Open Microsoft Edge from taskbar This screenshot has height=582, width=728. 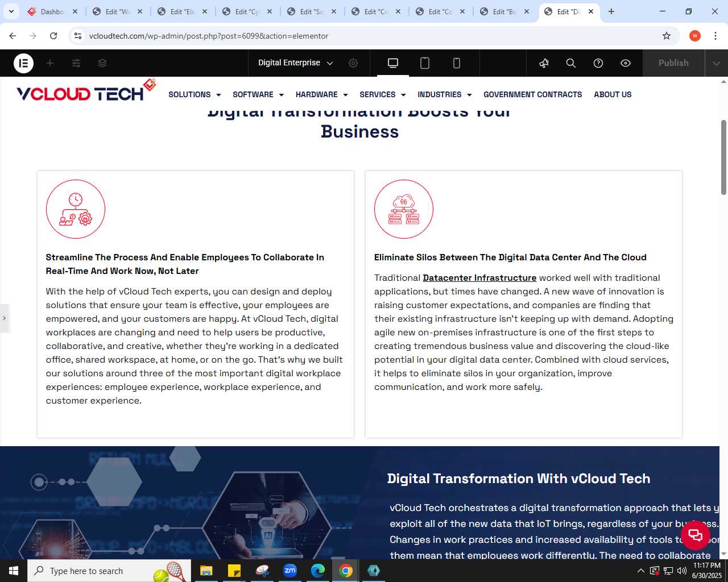pyautogui.click(x=318, y=571)
